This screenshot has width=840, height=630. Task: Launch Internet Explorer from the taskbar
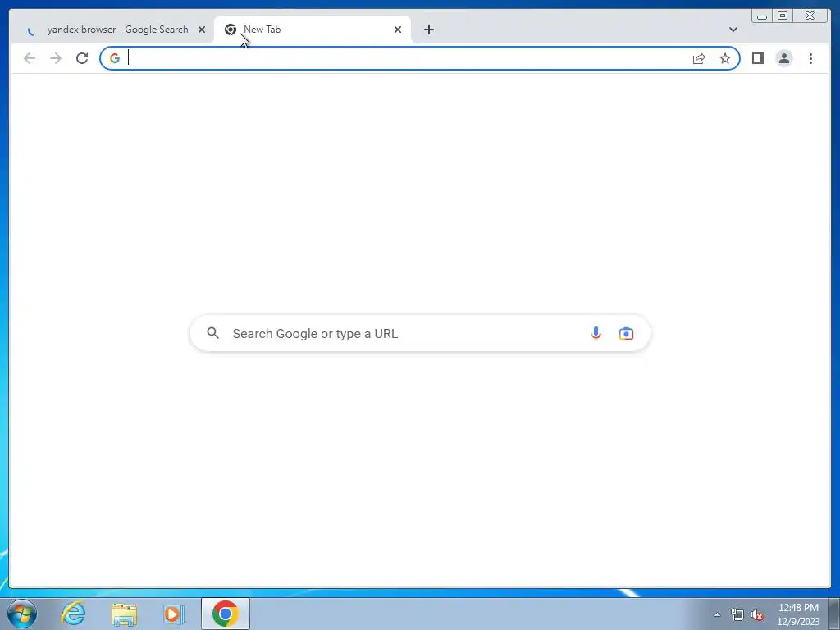point(73,614)
